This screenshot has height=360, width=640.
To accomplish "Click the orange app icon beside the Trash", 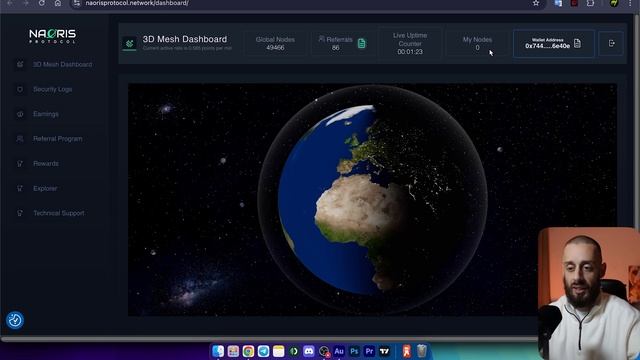I will tap(407, 351).
